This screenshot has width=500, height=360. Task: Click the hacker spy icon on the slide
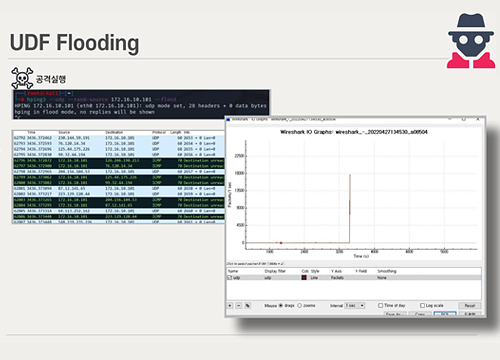coord(471,41)
